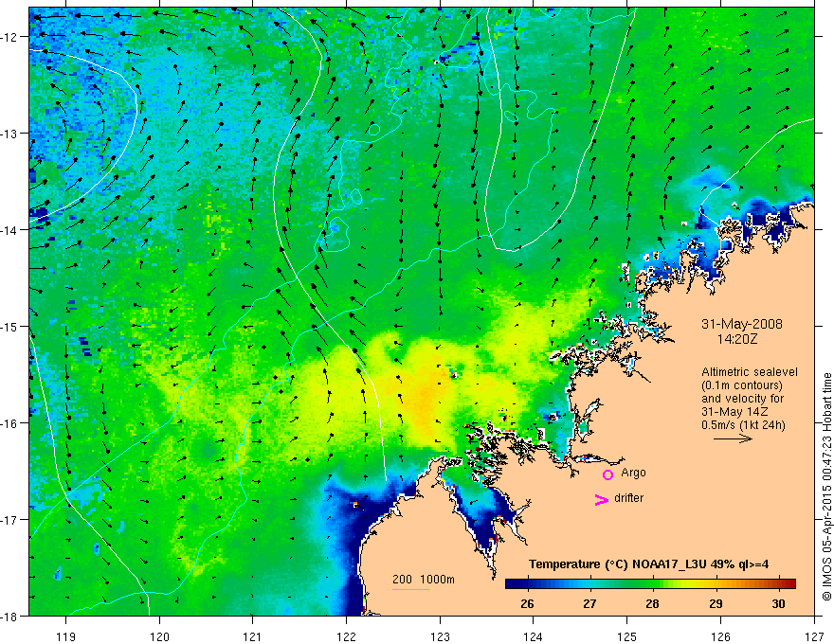Viewport: 834px width, 644px height.
Task: Click the magenta Argo circle legend symbol
Action: pos(607,474)
